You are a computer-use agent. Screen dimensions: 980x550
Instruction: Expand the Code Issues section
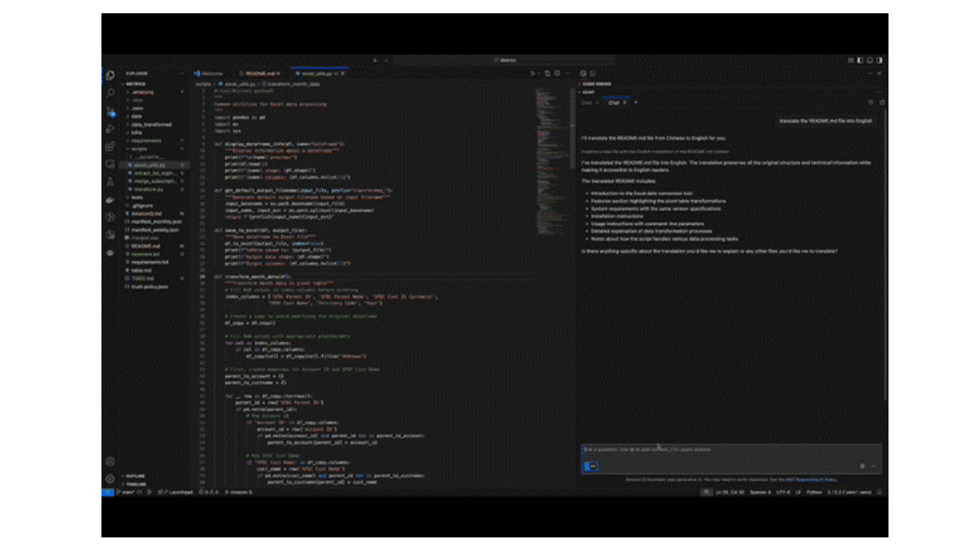597,84
